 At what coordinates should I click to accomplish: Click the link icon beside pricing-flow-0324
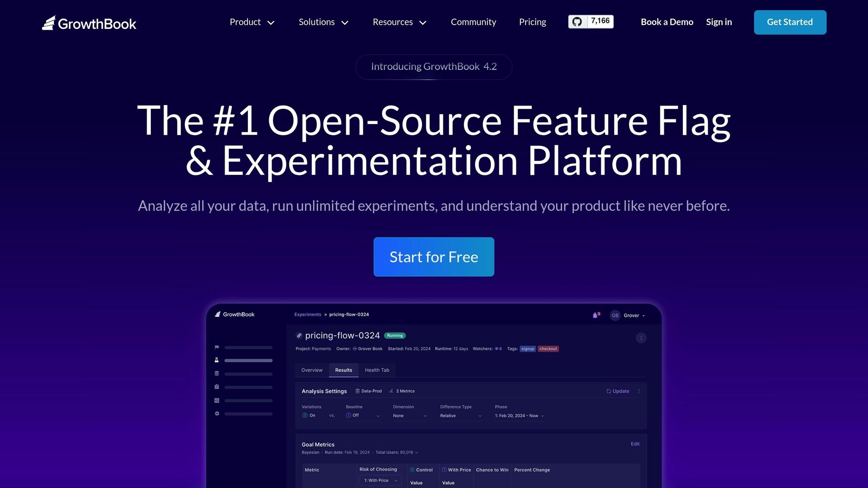coord(299,335)
